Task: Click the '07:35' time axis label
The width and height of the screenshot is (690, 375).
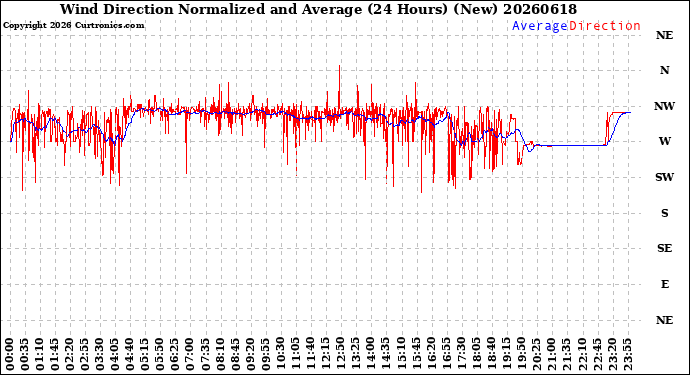Action: pos(206,355)
